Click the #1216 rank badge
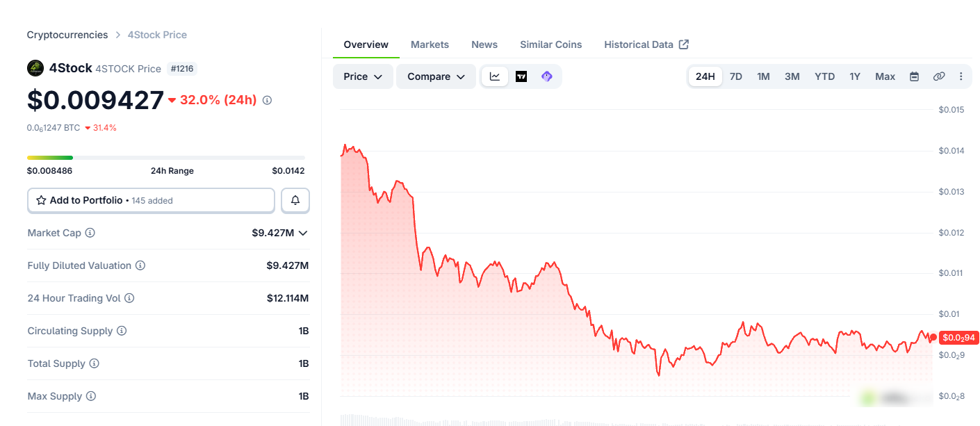980x426 pixels. [x=181, y=69]
